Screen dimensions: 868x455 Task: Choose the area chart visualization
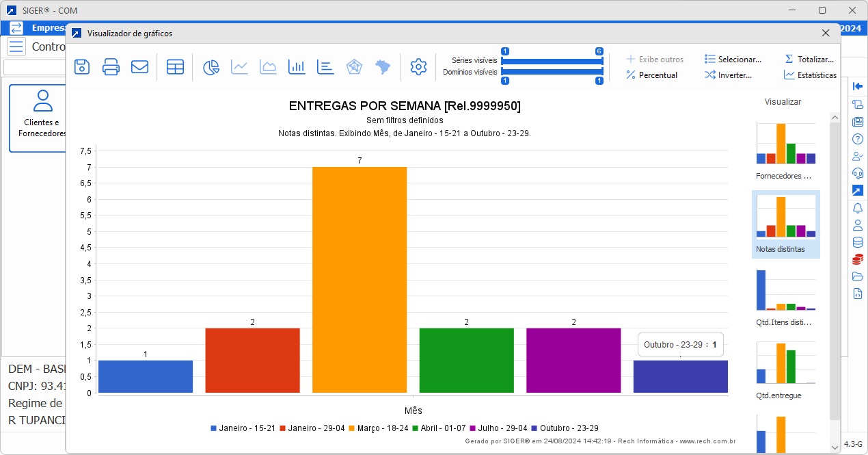click(x=268, y=66)
